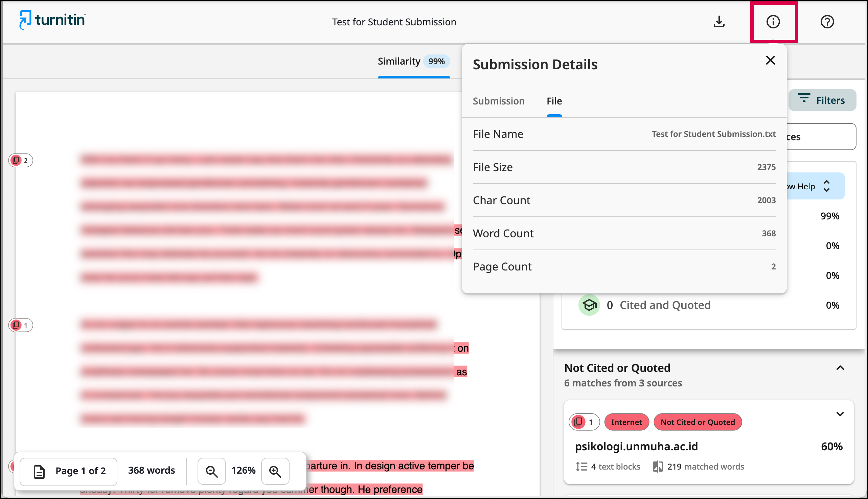Open the Similarity 99% tab
868x499 pixels.
pos(413,61)
